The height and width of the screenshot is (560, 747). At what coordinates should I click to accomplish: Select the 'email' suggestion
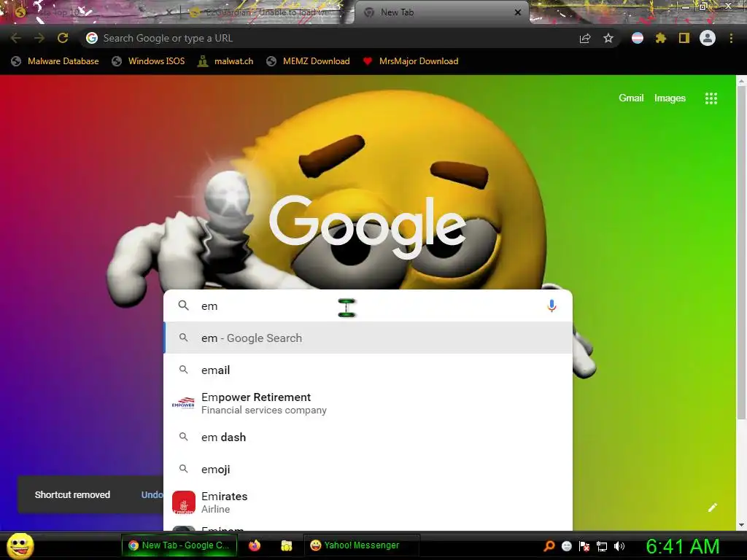pyautogui.click(x=368, y=370)
